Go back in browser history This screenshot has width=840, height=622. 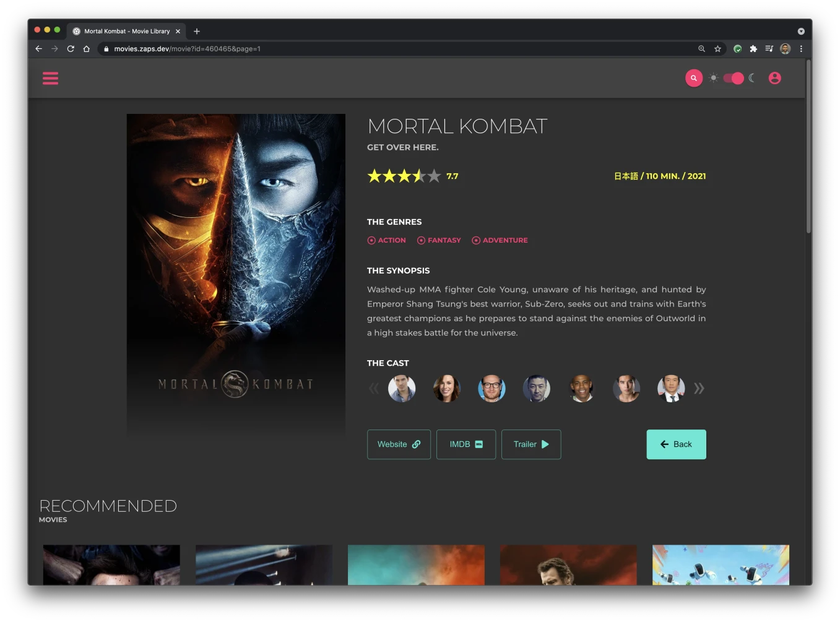point(38,49)
